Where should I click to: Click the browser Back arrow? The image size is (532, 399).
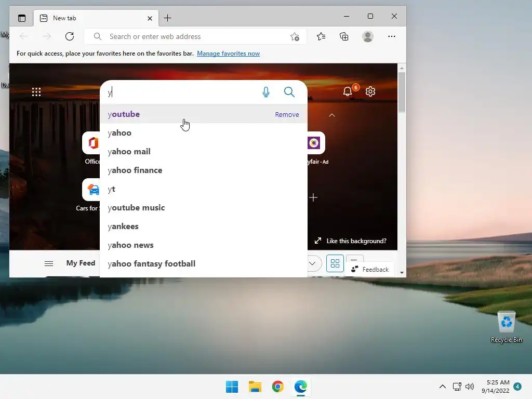[24, 36]
